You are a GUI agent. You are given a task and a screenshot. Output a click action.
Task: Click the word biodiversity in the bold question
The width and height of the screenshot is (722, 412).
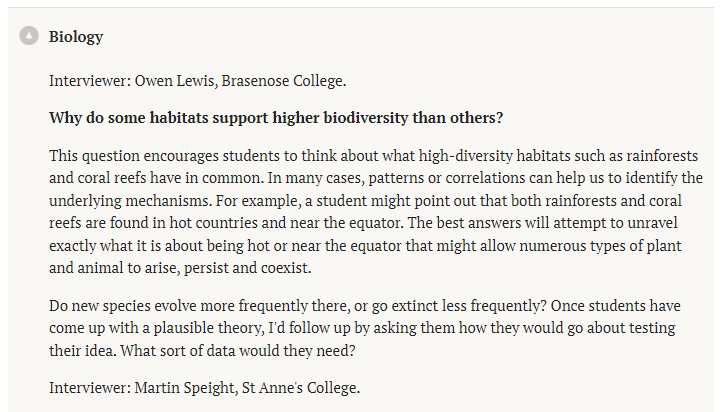[x=366, y=118]
